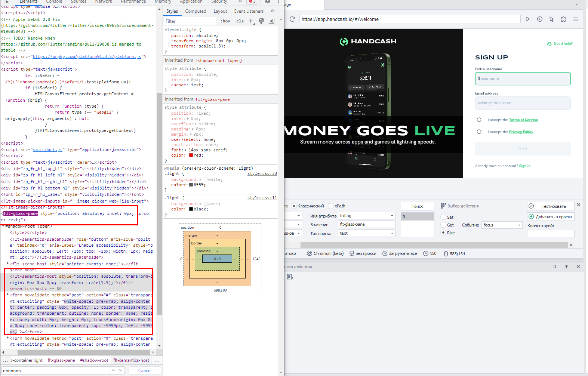Open the puzzle-piece extensions icon
This screenshot has width=588, height=376.
click(564, 19)
